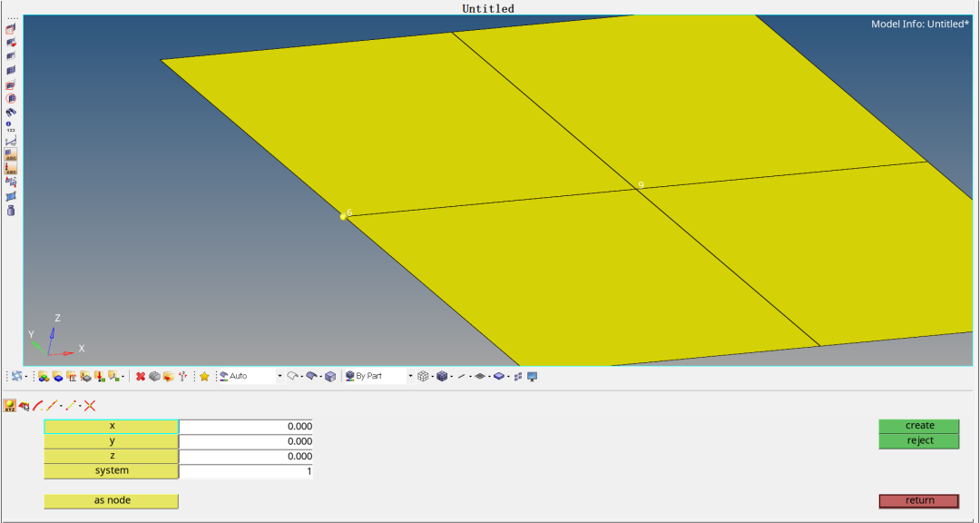Click the wireframe cube display icon

pyautogui.click(x=423, y=376)
